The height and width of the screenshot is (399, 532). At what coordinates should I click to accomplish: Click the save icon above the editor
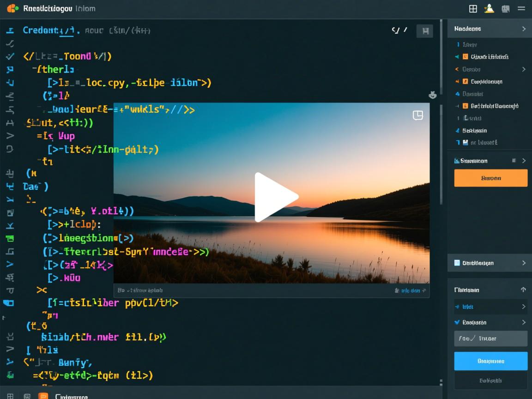pos(425,31)
